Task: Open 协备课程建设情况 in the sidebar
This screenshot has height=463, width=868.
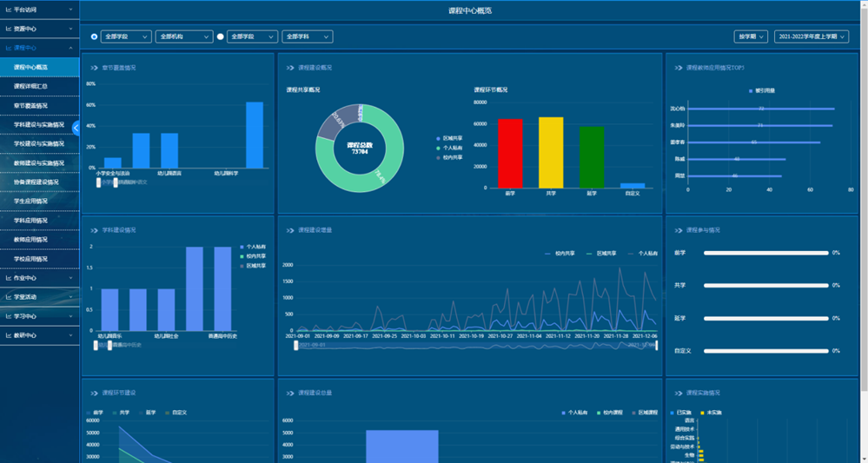Action: (x=39, y=182)
